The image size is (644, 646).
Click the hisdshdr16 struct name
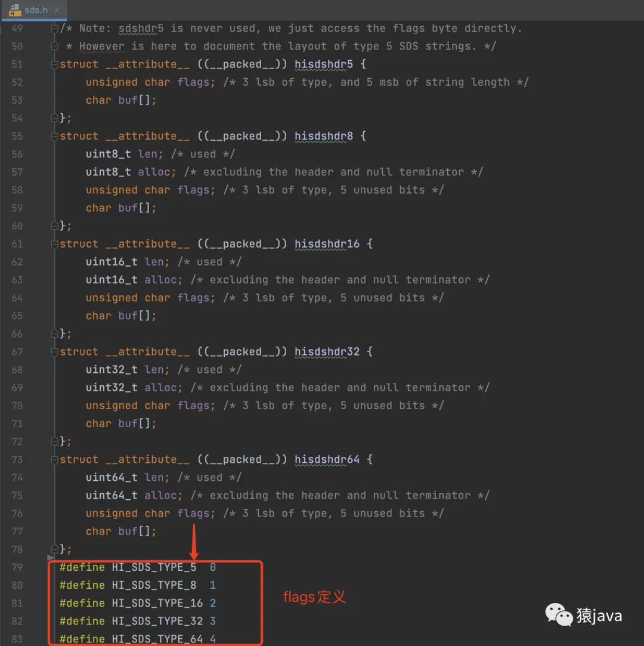327,244
